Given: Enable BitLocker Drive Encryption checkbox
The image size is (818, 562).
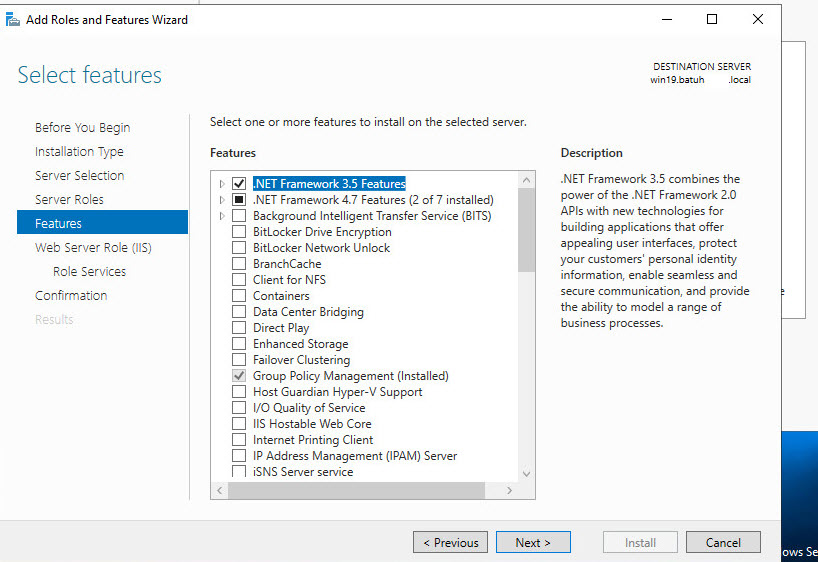Looking at the screenshot, I should [238, 232].
